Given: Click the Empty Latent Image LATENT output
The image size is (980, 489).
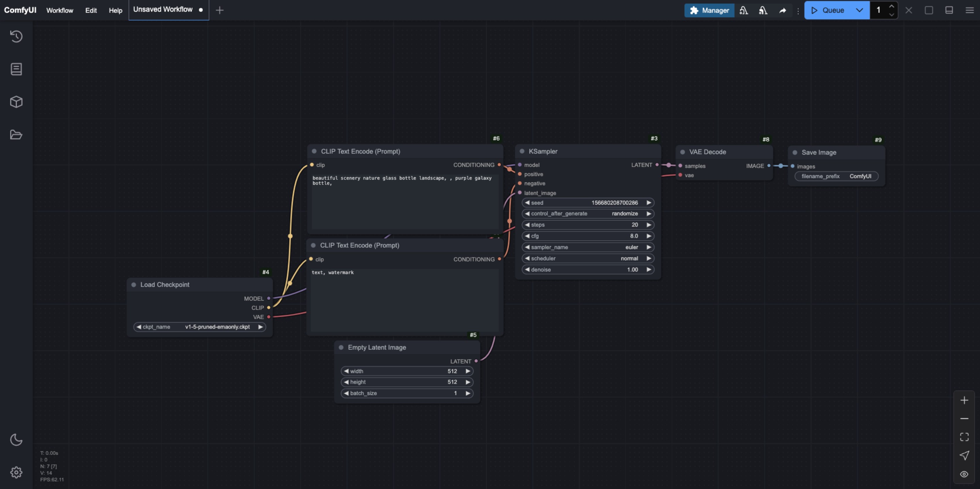Looking at the screenshot, I should tap(476, 361).
